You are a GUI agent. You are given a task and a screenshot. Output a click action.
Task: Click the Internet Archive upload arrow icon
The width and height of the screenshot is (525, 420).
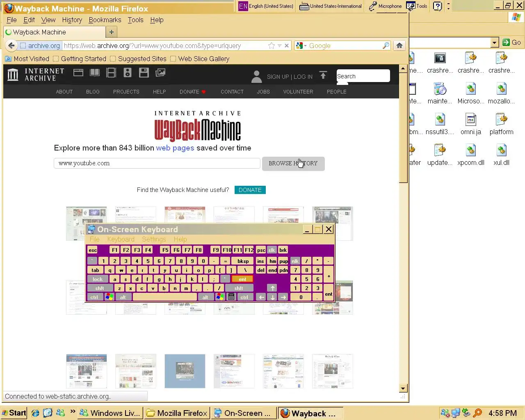pos(323,75)
